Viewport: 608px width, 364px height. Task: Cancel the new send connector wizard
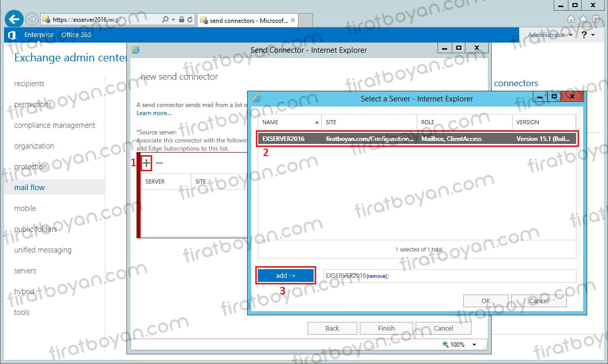pos(443,328)
